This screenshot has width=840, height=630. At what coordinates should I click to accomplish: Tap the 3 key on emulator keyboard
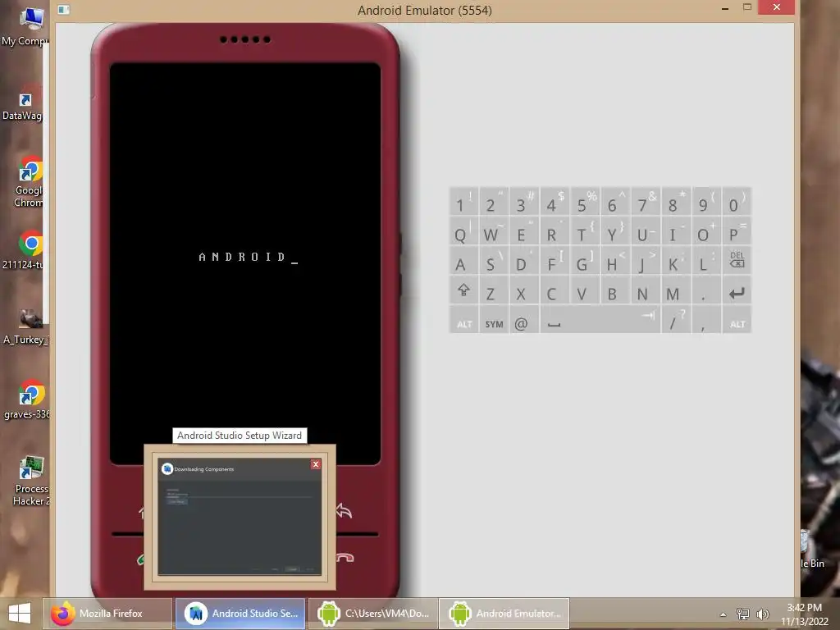click(x=524, y=202)
